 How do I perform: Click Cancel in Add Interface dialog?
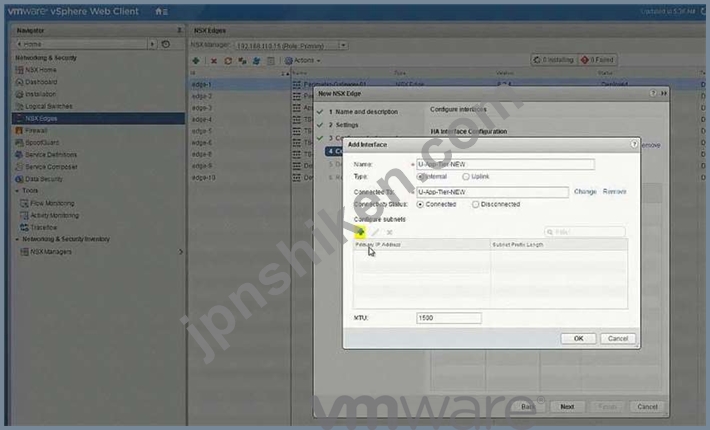[x=618, y=339]
